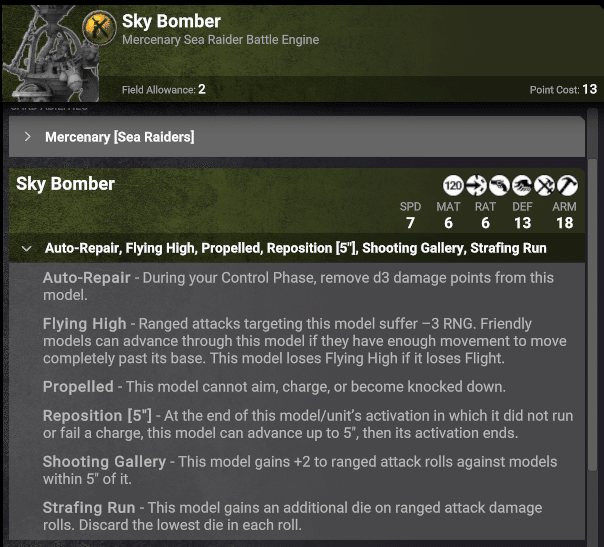Screen dimensions: 604x547
Task: Click the crossed weapons icon
Action: click(544, 185)
